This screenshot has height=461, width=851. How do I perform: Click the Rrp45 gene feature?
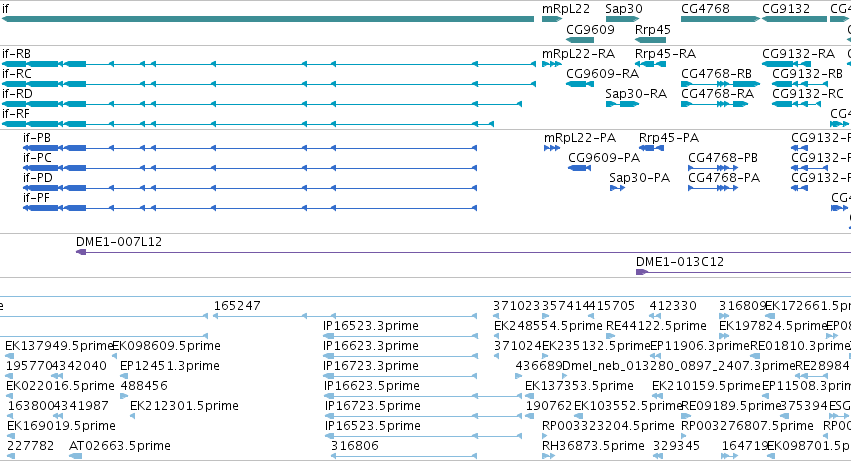(650, 40)
